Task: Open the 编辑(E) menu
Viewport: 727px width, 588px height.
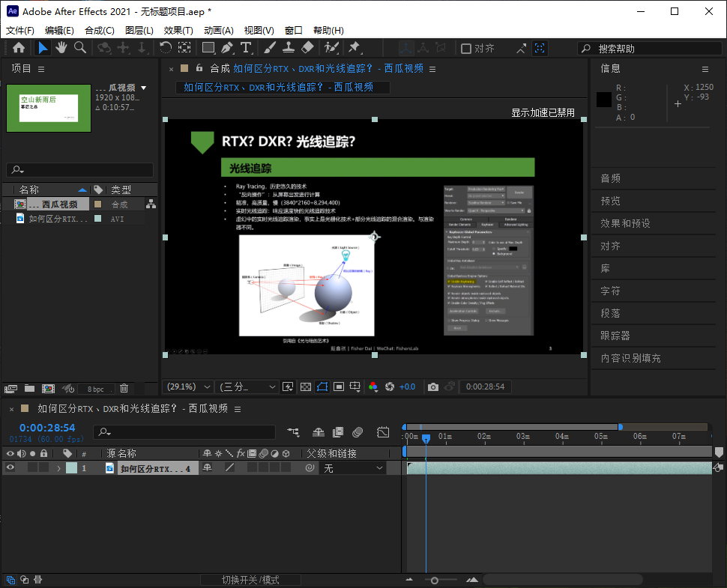Action: pos(59,31)
